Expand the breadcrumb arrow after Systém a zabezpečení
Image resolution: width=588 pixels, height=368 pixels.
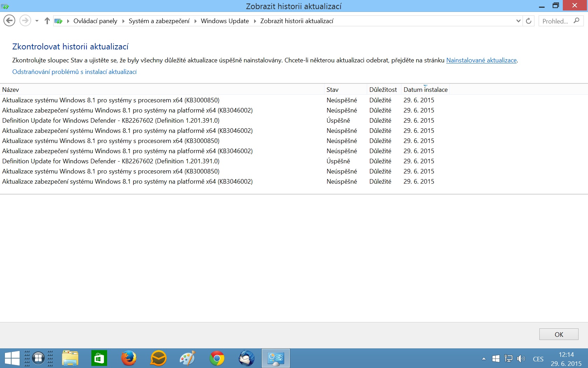[x=195, y=21]
